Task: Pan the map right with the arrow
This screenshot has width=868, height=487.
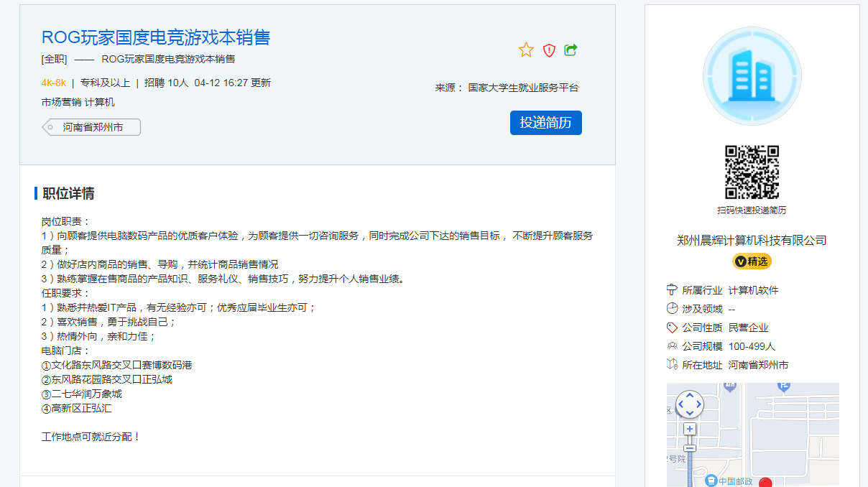Action: tap(698, 404)
